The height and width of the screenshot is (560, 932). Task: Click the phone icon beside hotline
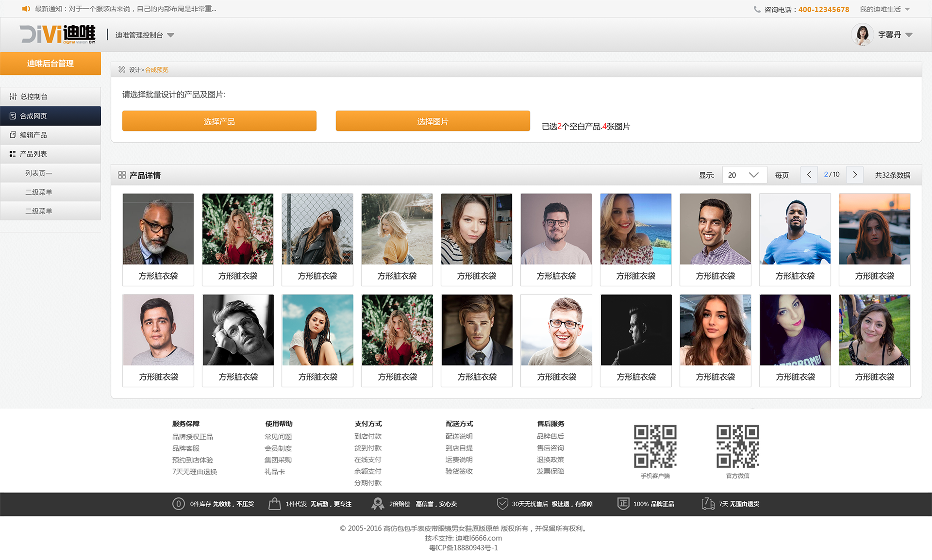(x=757, y=9)
